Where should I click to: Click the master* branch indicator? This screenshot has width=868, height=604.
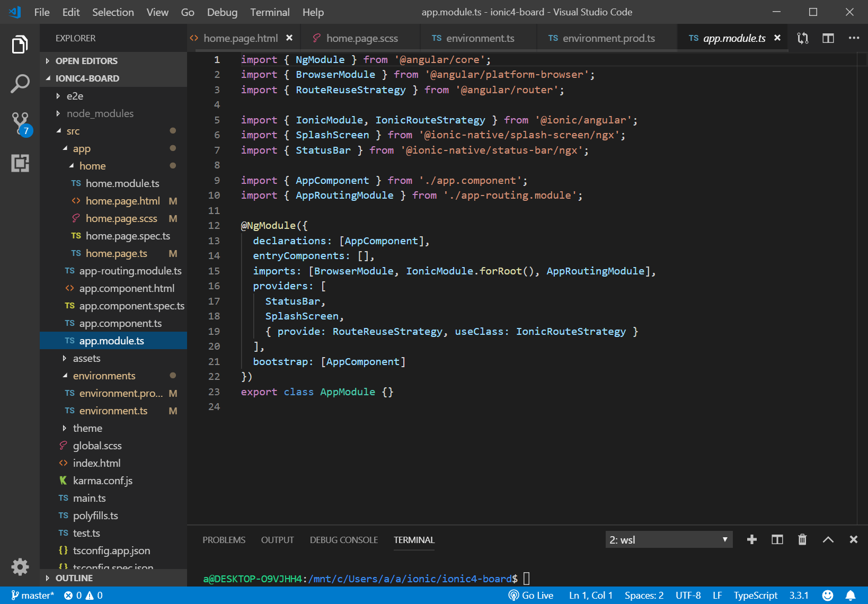(33, 596)
